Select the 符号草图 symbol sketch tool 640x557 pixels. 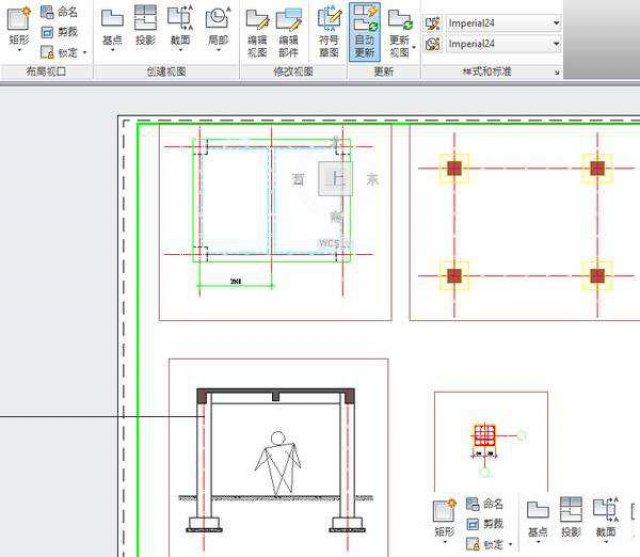329,30
